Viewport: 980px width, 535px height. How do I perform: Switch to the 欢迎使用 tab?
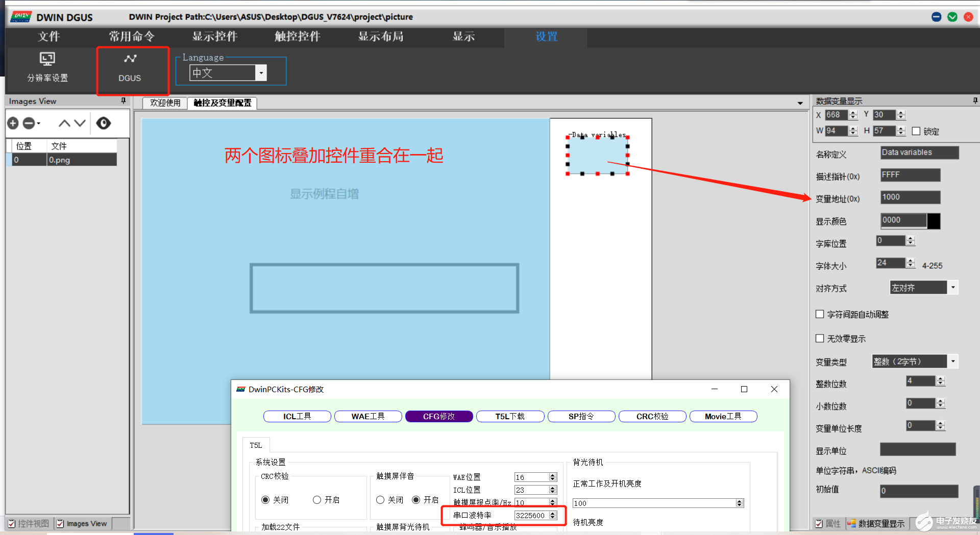(x=165, y=103)
